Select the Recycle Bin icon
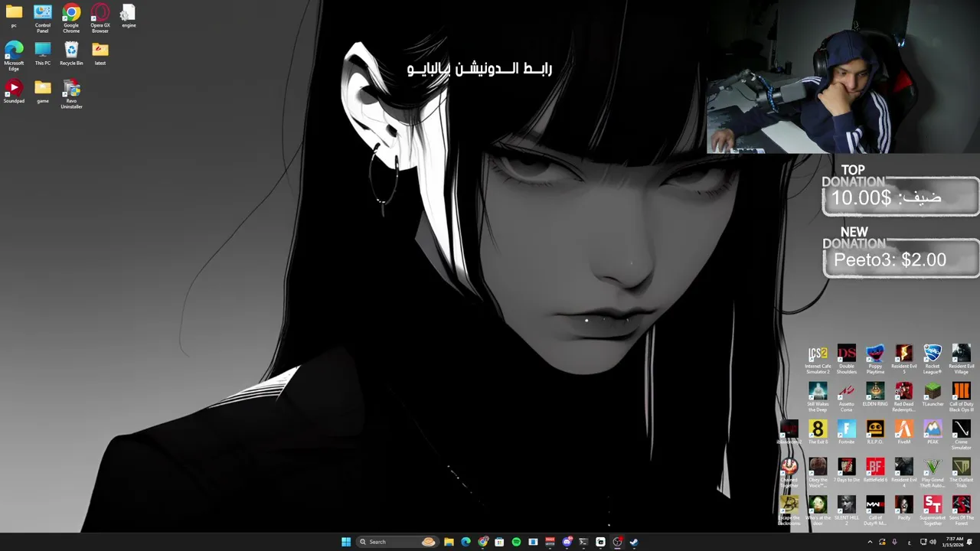The height and width of the screenshot is (551, 980). click(x=71, y=54)
